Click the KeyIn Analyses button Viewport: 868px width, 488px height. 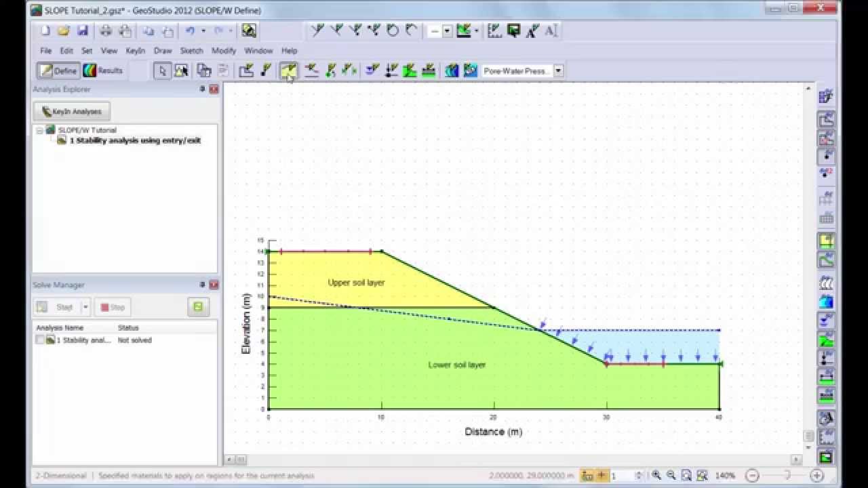point(71,112)
